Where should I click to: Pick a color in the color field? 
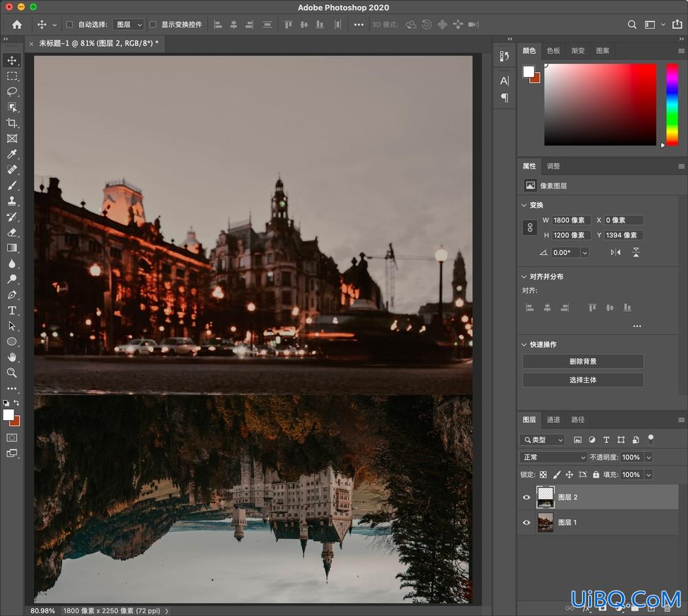(600, 104)
